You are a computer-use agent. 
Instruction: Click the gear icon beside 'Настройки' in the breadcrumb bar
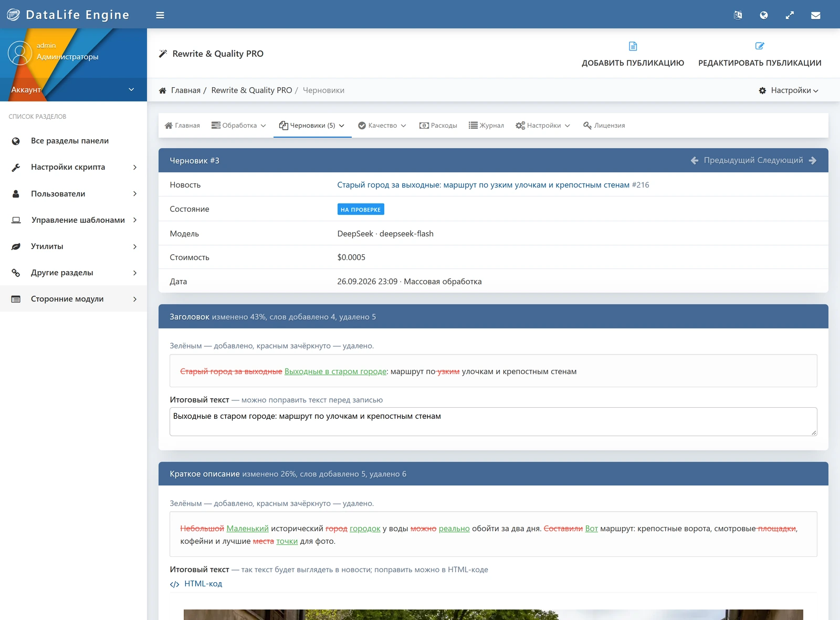click(x=762, y=90)
